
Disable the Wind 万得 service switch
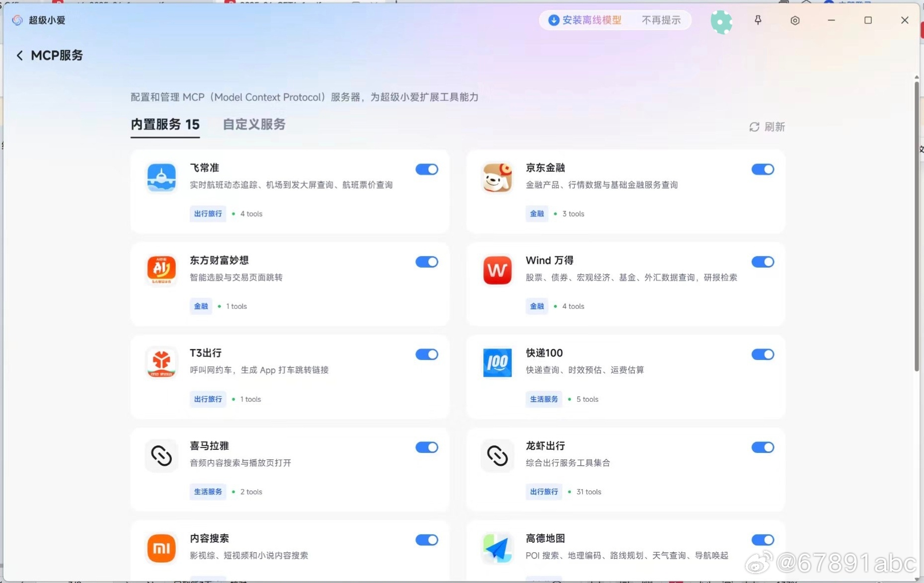coord(763,262)
